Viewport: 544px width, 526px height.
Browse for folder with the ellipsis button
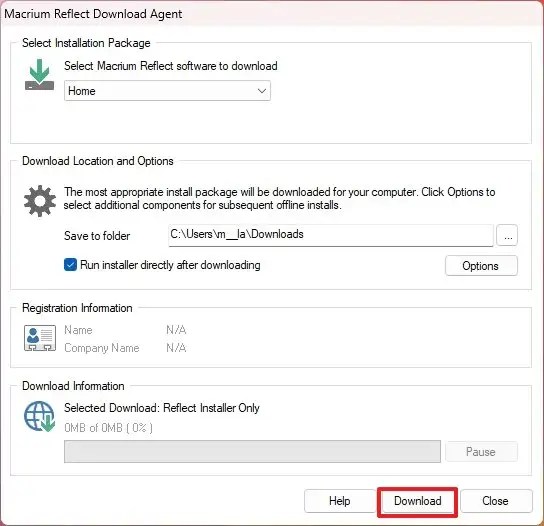click(x=507, y=235)
